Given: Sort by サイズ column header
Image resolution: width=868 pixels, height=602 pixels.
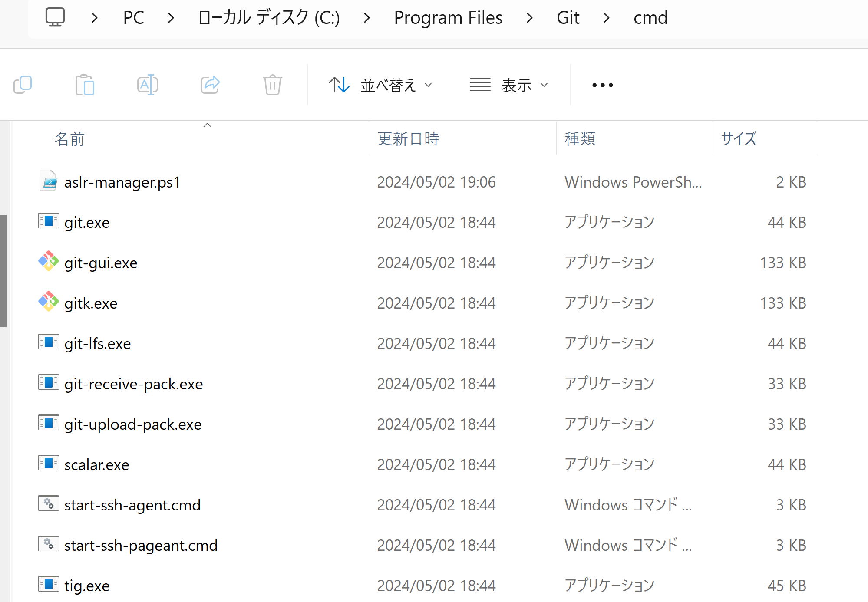Looking at the screenshot, I should pos(739,139).
